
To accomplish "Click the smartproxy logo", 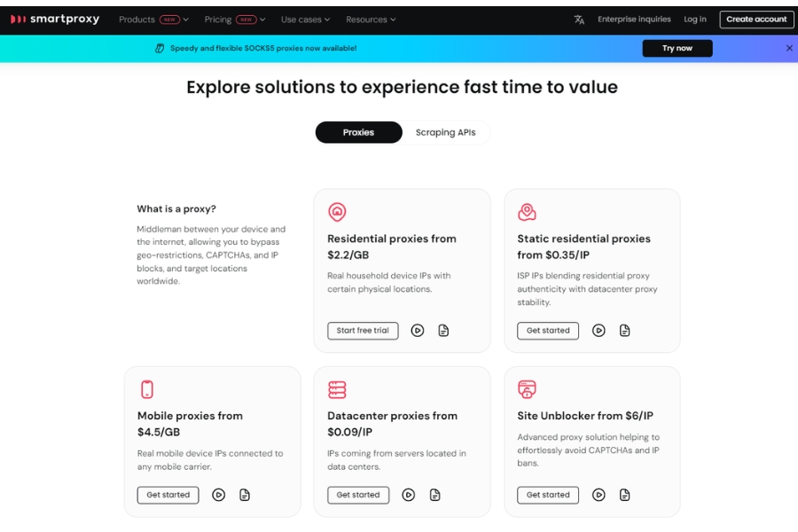I will [55, 20].
